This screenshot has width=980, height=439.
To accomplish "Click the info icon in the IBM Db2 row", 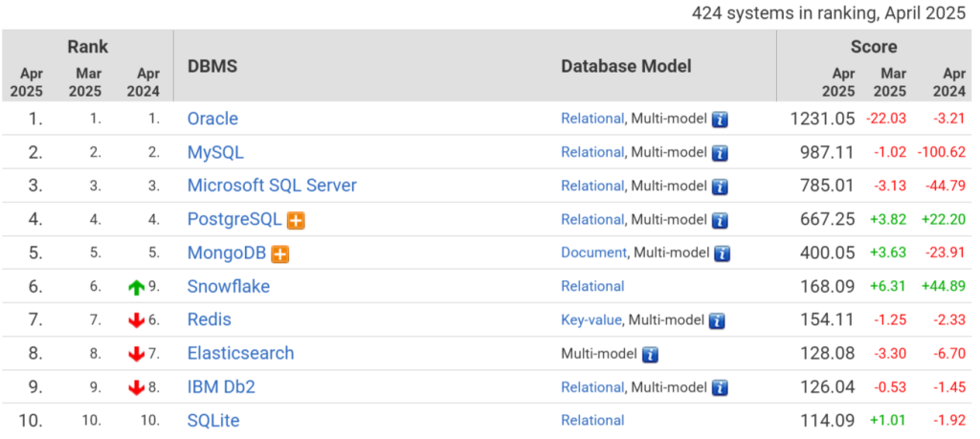I will 720,387.
